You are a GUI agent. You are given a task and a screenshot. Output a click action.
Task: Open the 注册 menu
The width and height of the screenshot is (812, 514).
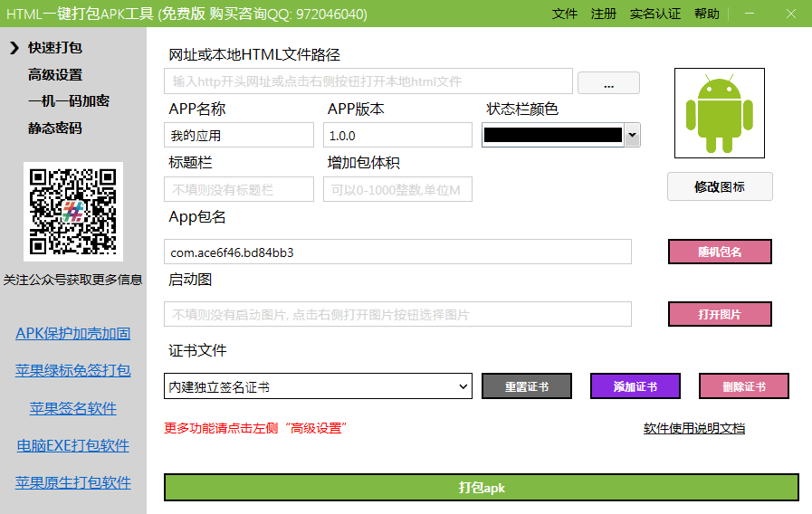click(604, 14)
